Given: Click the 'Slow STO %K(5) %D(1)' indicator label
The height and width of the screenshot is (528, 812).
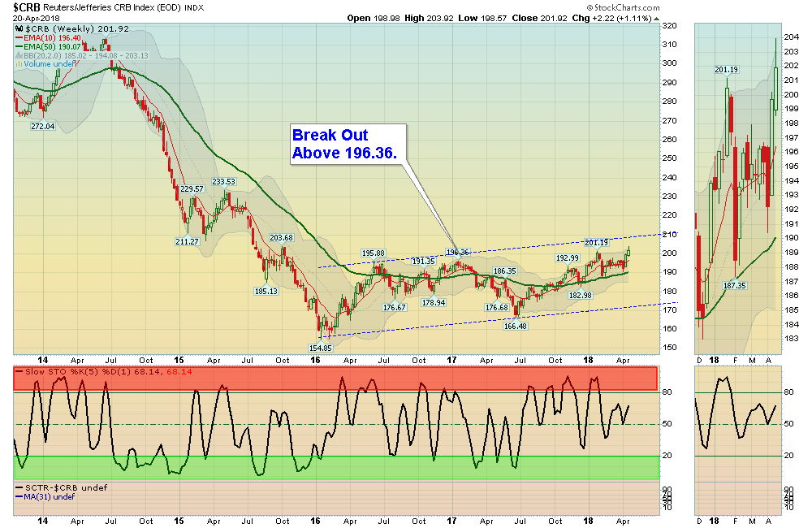Looking at the screenshot, I should 76,371.
